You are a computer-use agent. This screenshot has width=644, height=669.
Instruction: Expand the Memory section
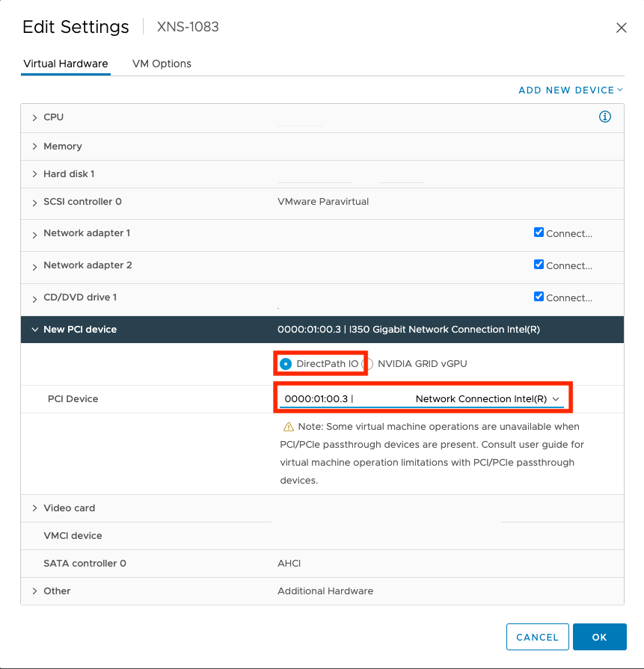click(x=35, y=146)
